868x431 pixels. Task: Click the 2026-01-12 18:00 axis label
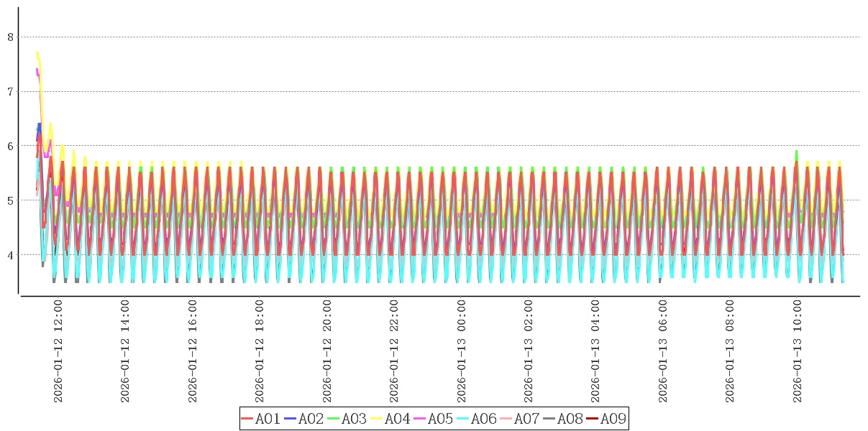tap(260, 351)
